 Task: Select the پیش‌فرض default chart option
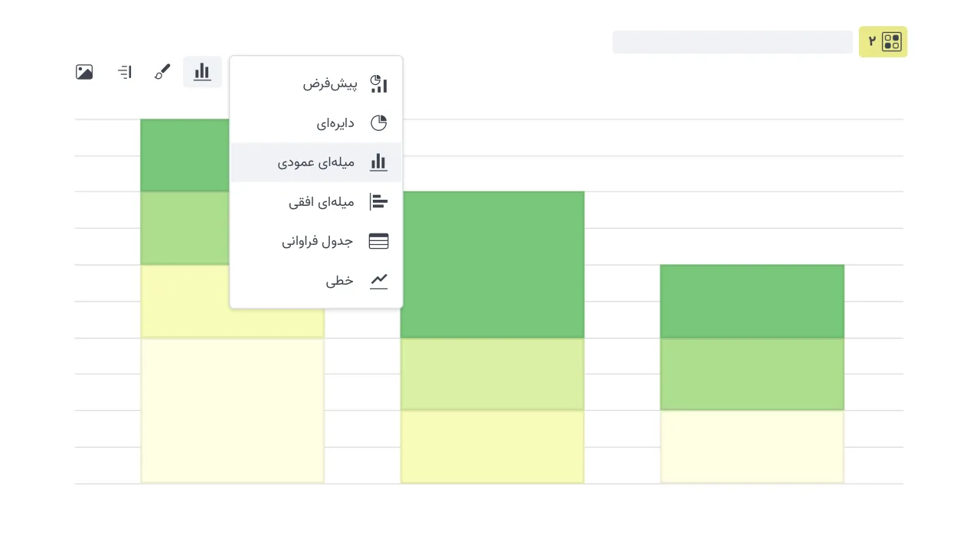click(330, 84)
